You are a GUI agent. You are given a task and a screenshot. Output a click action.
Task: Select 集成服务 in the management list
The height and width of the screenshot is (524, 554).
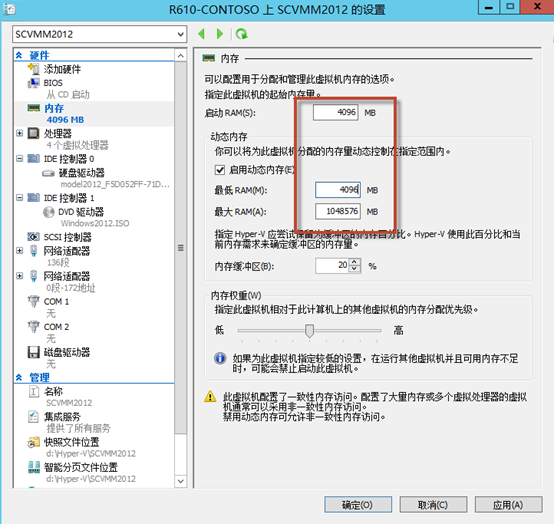pyautogui.click(x=62, y=417)
